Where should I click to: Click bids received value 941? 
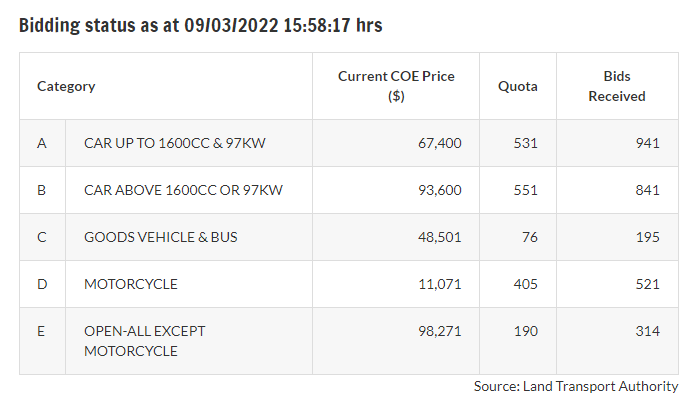pos(647,143)
